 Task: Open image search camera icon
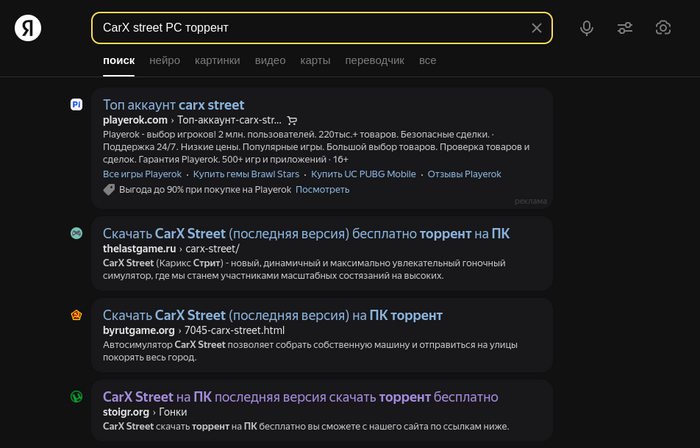(662, 28)
